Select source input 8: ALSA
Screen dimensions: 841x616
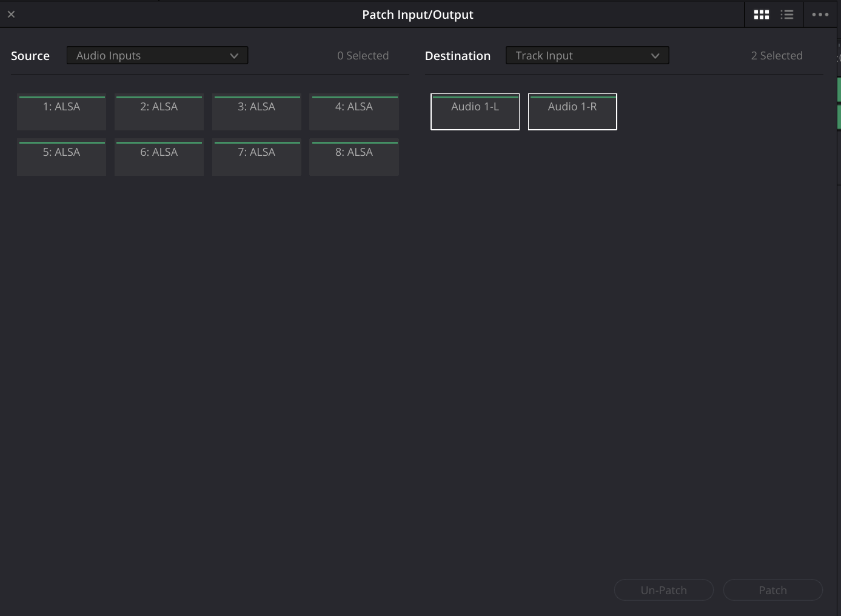354,158
